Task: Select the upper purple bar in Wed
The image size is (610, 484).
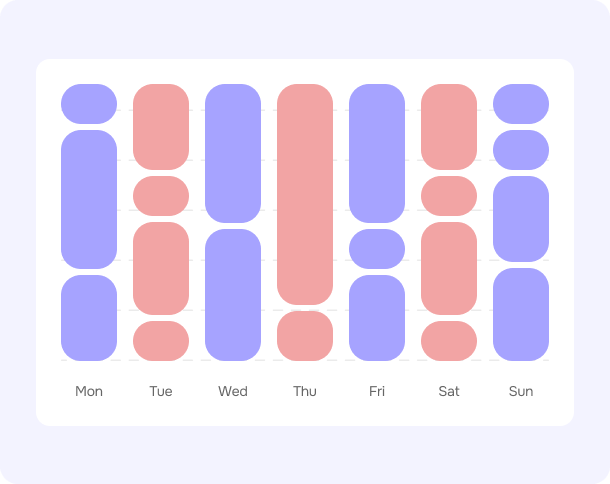Action: coord(233,153)
